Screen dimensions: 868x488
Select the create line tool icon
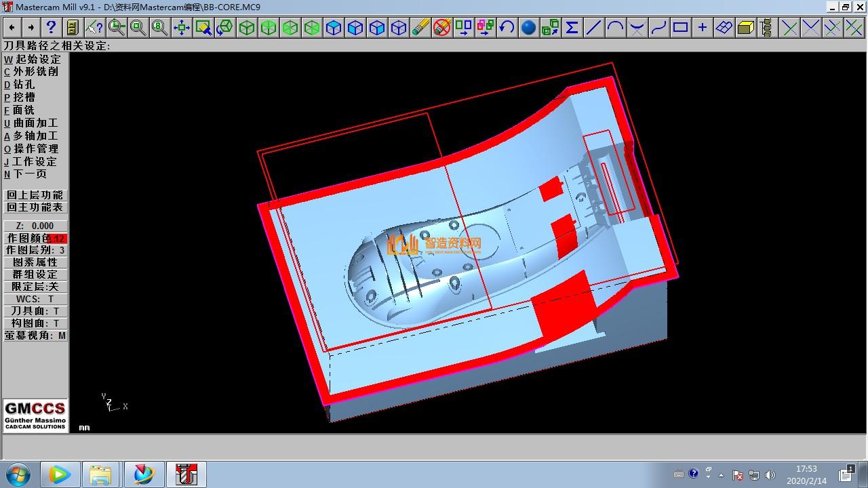(593, 27)
